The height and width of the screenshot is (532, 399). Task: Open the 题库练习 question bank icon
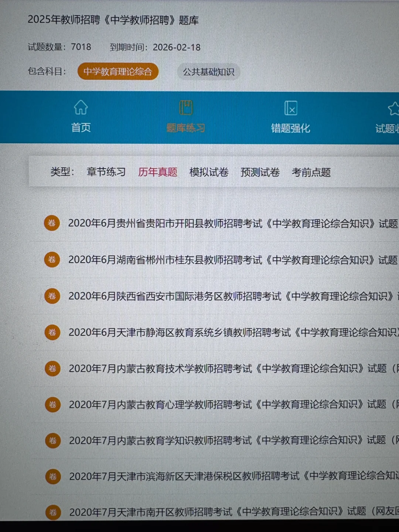pos(186,107)
